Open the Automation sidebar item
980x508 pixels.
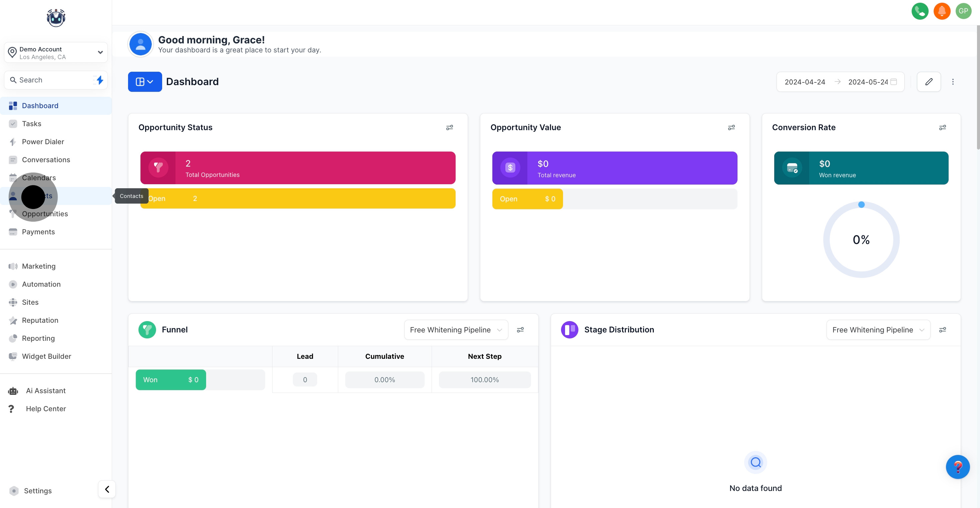coord(41,284)
